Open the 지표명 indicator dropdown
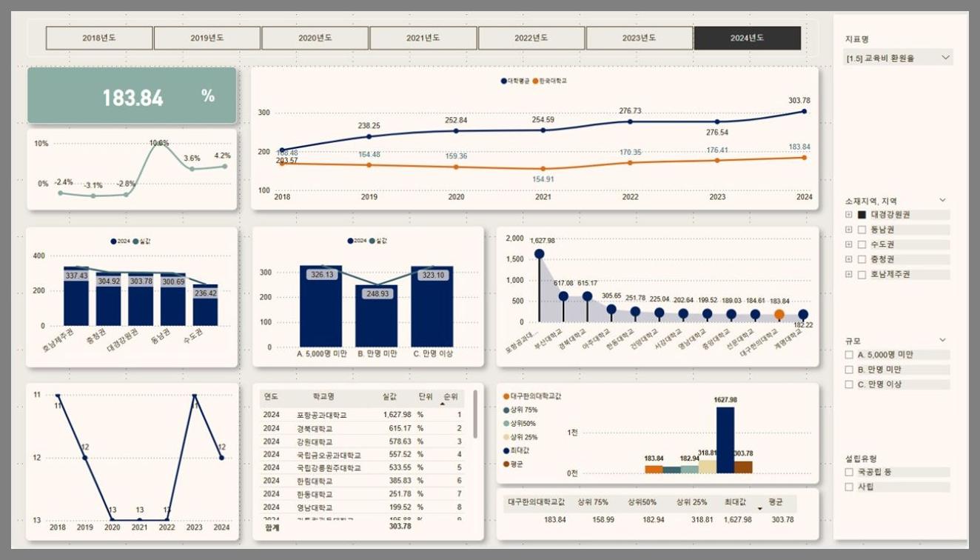980x560 pixels. (x=945, y=58)
